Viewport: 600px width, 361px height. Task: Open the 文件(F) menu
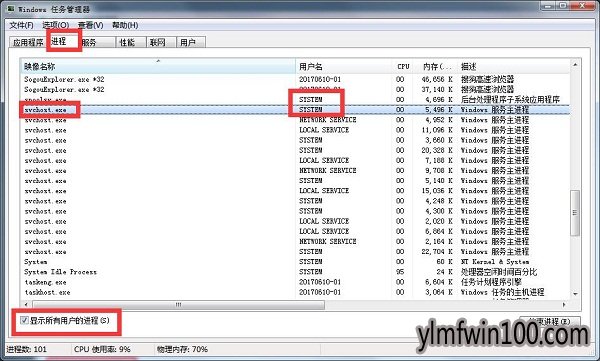(21, 25)
